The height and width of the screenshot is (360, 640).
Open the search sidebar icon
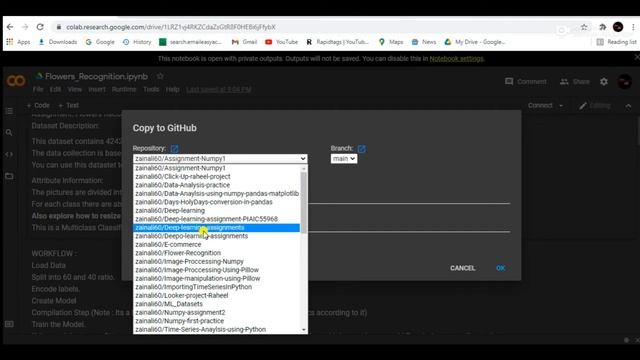pos(9,133)
